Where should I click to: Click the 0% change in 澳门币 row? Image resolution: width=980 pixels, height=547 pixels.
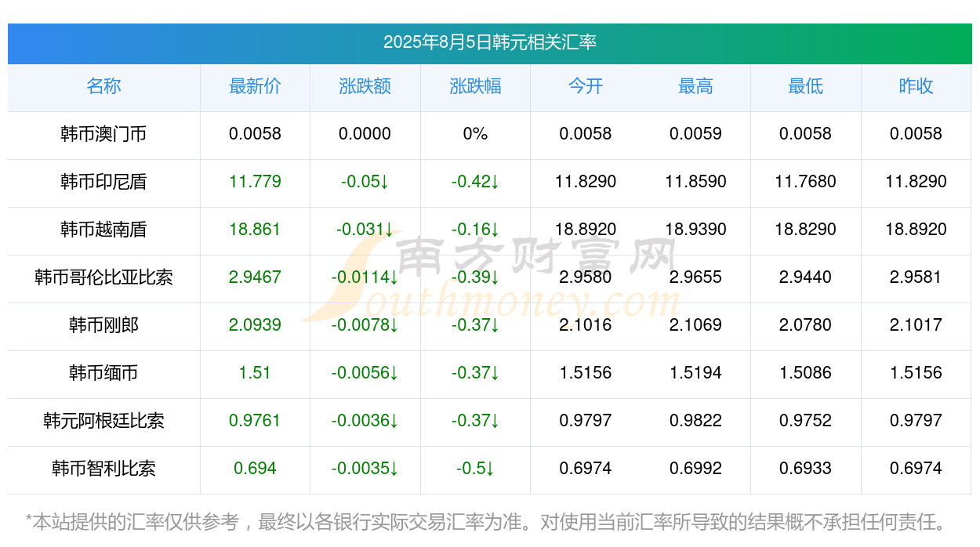(475, 134)
